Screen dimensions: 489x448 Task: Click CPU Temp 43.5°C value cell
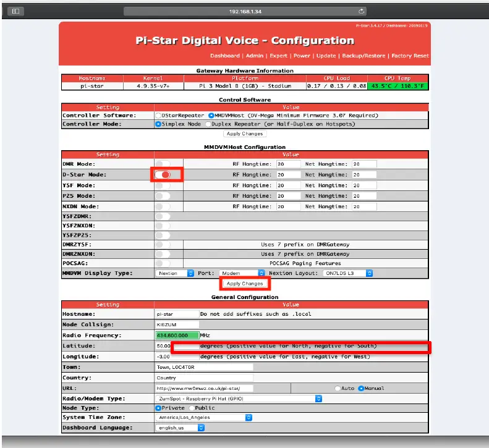click(398, 86)
